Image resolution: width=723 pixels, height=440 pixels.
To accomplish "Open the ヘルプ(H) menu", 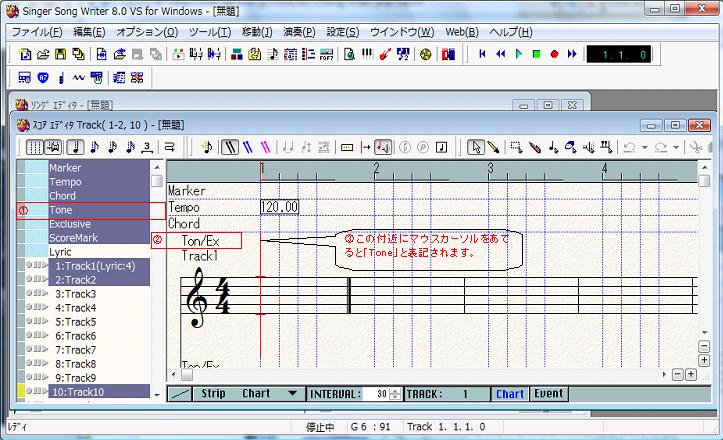I will tap(511, 32).
